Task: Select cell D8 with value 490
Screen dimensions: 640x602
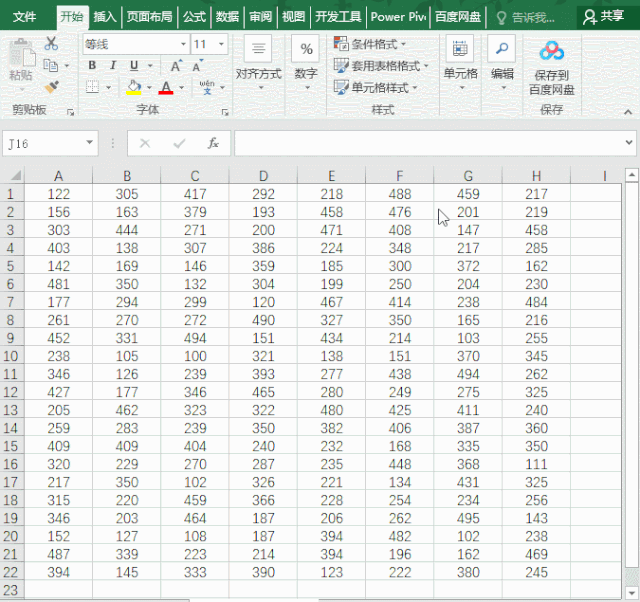Action: tap(263, 320)
